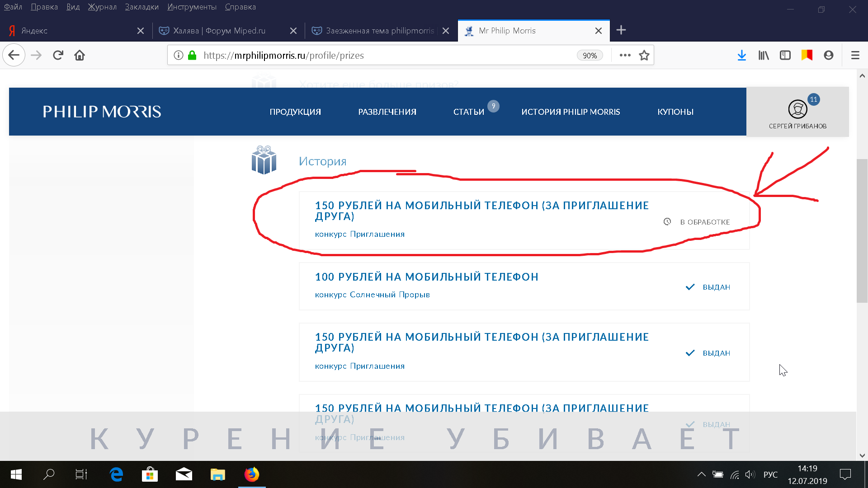
Task: Open a new tab with plus button
Action: pyautogui.click(x=621, y=30)
